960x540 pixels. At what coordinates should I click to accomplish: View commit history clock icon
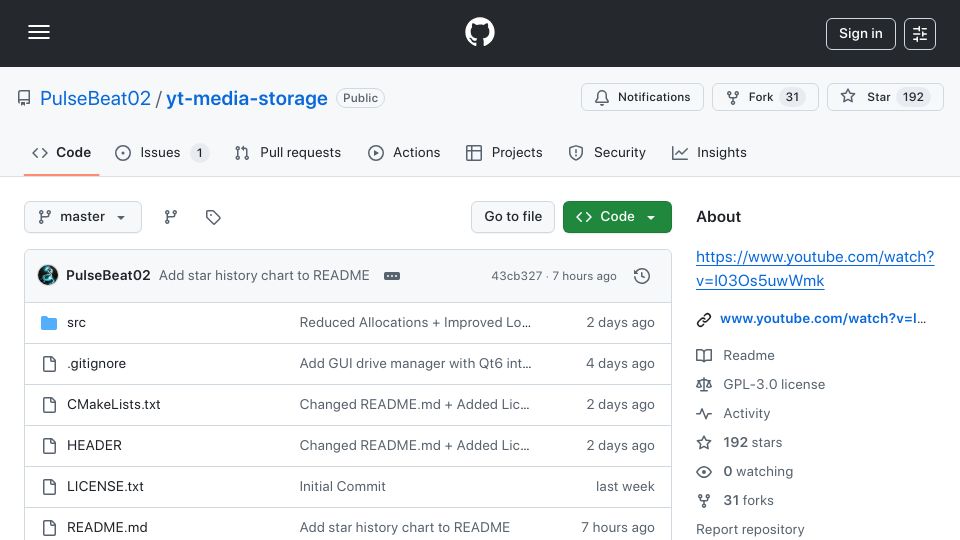(x=642, y=276)
